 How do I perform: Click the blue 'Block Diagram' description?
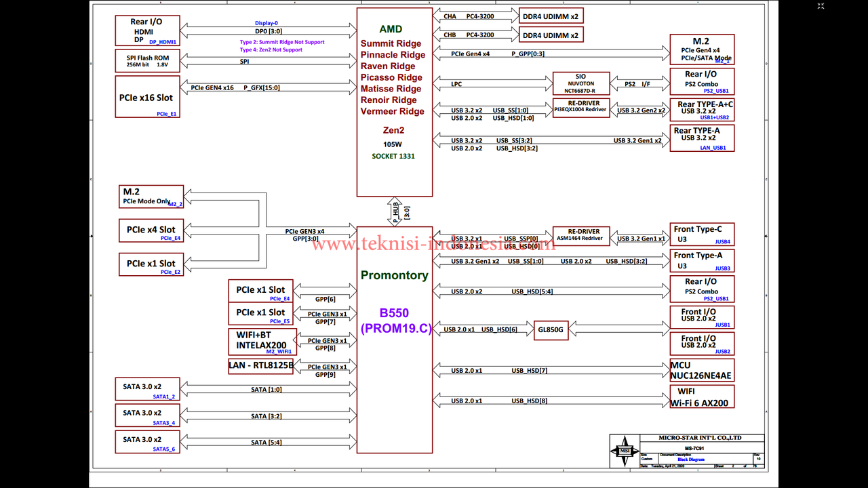pyautogui.click(x=691, y=460)
